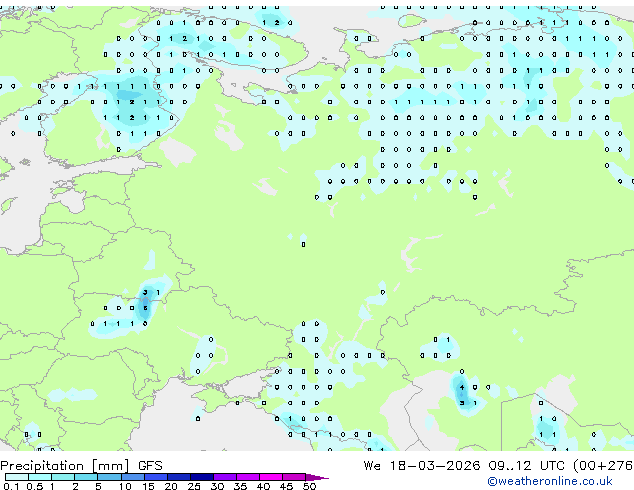Select the legend swatch between 0.5 and 1
Viewport: 634px width, 490px height.
click(x=40, y=477)
